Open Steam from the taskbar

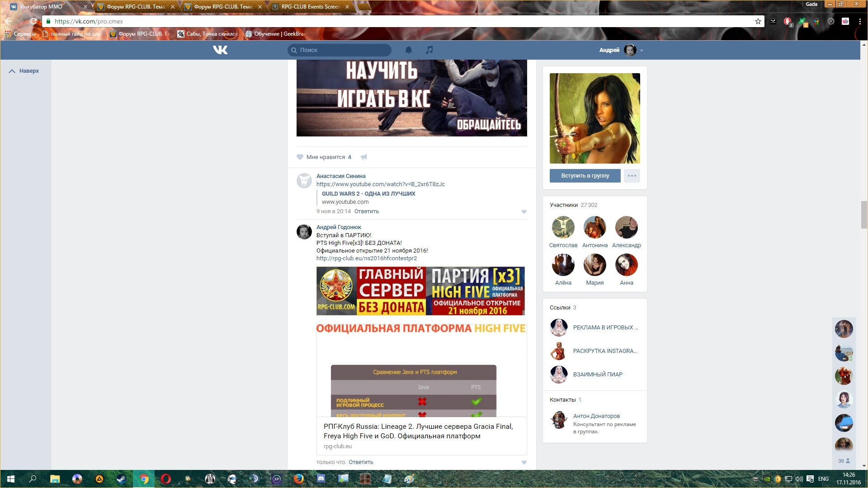[x=122, y=479]
